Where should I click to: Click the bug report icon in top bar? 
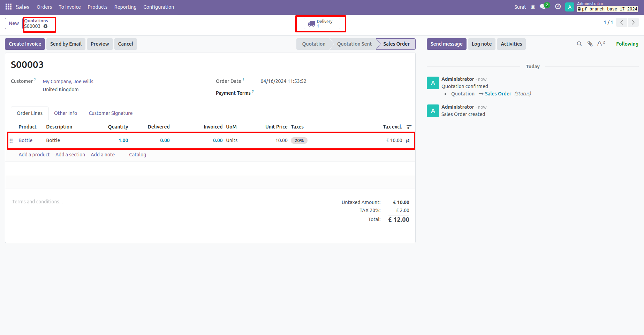tap(533, 7)
